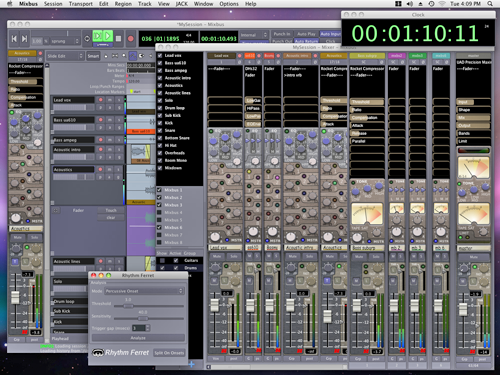Jump to session end in transport

(x=24, y=39)
